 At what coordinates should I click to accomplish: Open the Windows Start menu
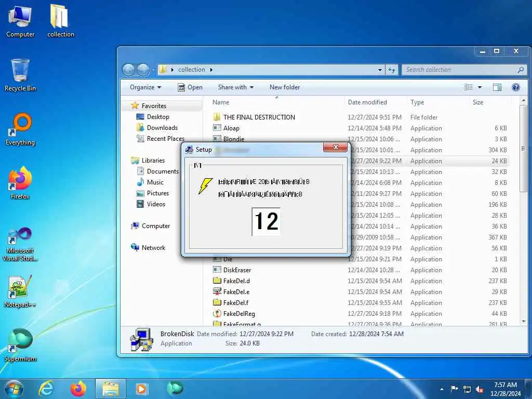coord(14,389)
